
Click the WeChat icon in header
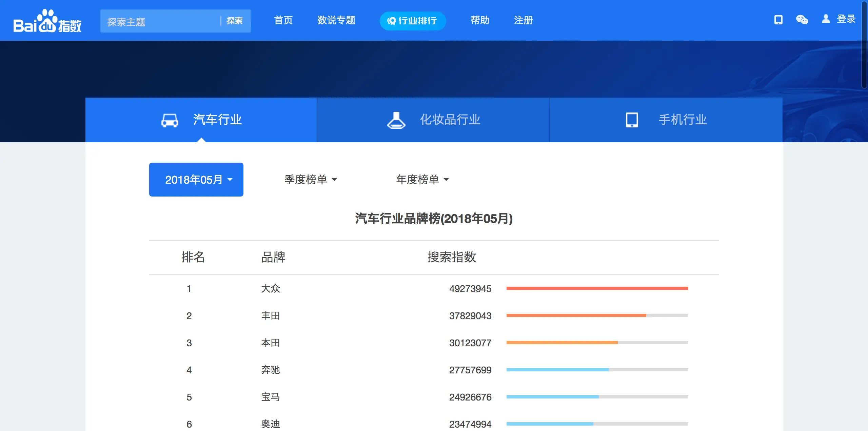802,20
